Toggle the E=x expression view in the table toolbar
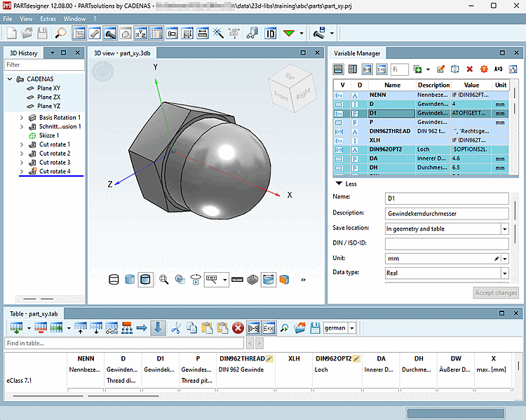 [269, 327]
